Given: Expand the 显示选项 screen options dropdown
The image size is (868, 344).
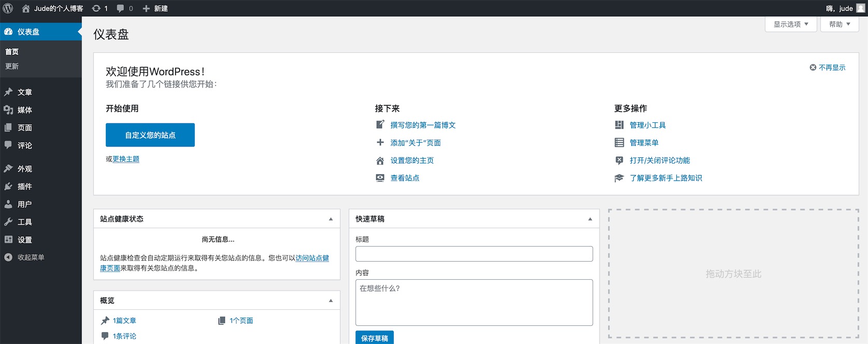Looking at the screenshot, I should tap(791, 24).
